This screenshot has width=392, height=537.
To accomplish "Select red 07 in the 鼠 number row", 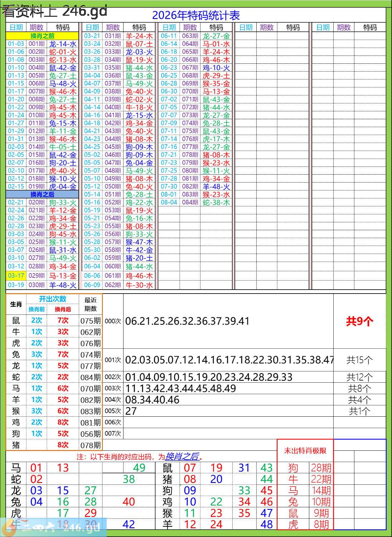I will [190, 468].
